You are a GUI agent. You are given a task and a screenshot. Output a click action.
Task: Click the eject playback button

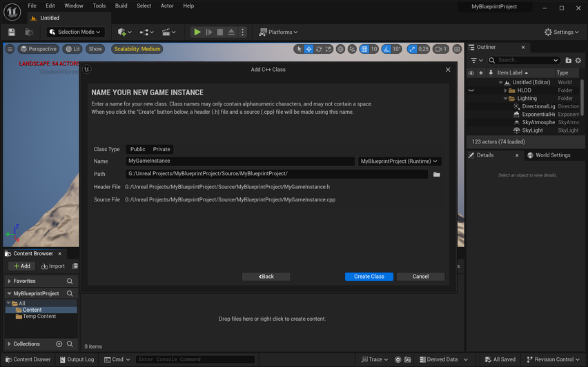click(231, 32)
